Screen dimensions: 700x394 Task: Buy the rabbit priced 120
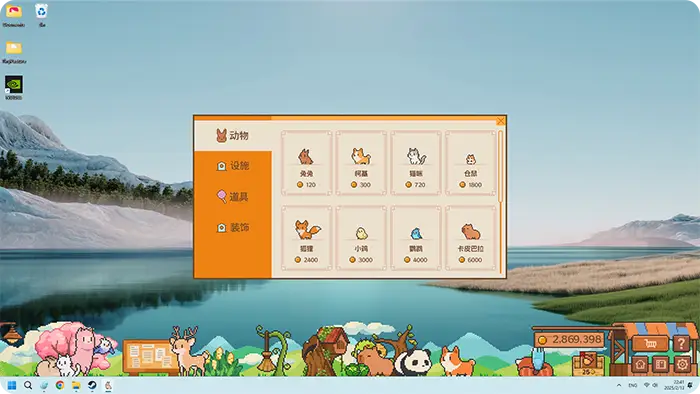point(306,163)
